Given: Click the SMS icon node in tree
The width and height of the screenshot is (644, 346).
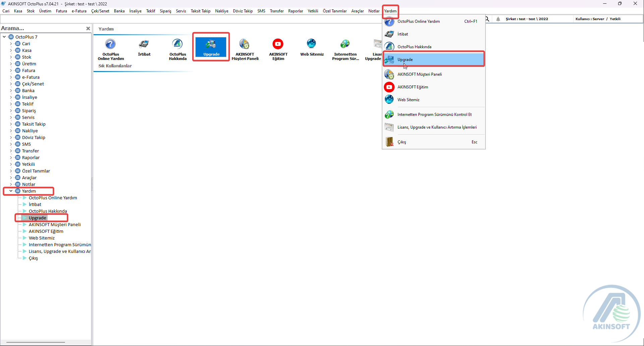Looking at the screenshot, I should pyautogui.click(x=18, y=144).
